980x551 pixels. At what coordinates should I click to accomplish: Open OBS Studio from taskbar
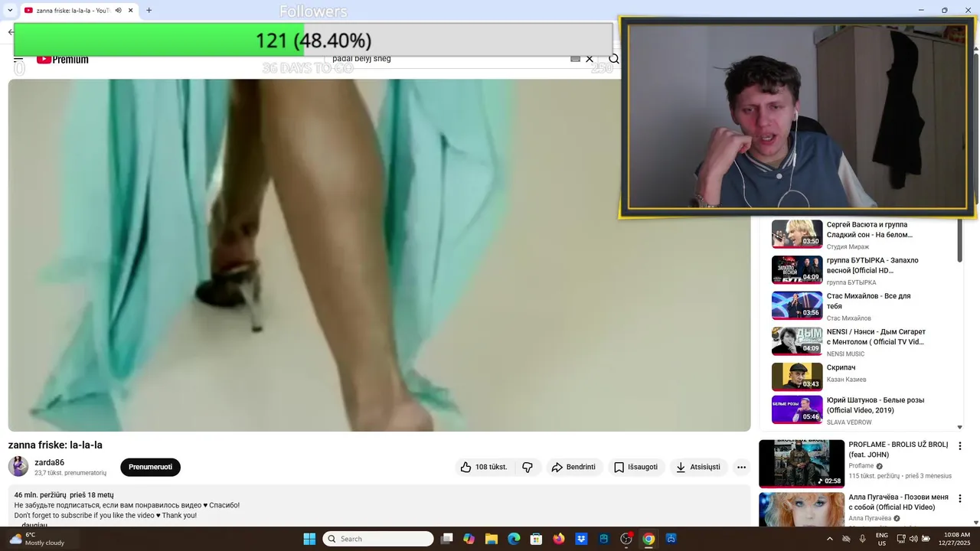coord(626,539)
